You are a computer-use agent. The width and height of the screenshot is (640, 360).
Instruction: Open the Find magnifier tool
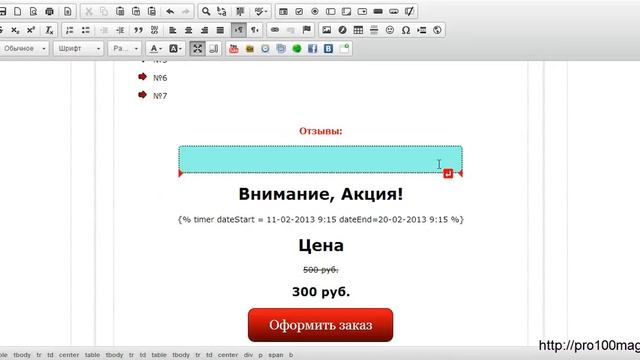pyautogui.click(x=206, y=11)
